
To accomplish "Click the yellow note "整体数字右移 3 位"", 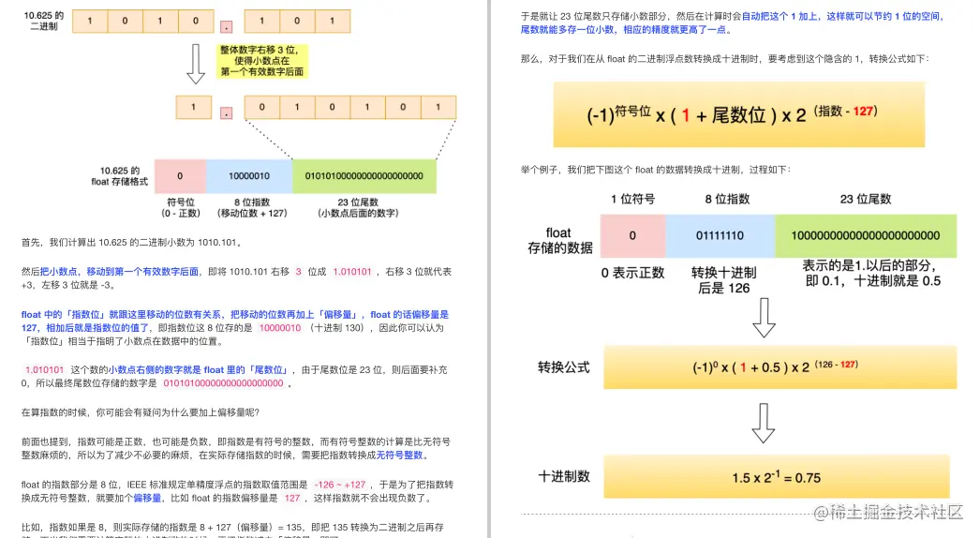I will [262, 61].
